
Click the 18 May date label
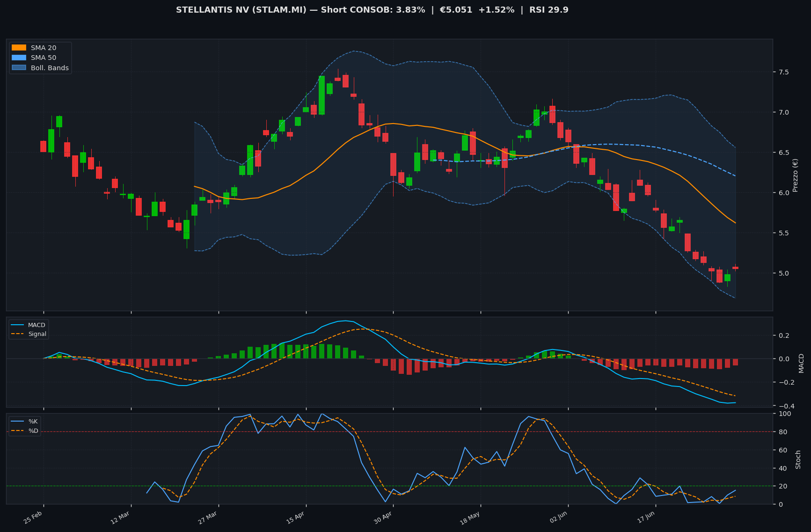[470, 518]
